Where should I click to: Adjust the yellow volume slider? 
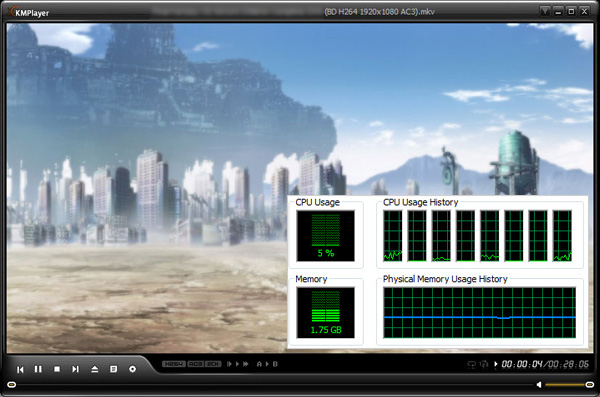(567, 384)
